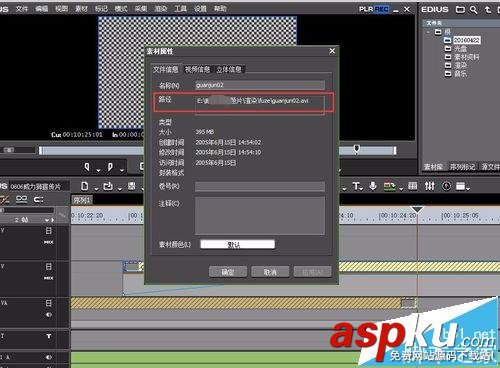
Task: Click the open project icon in the timeline toolbar
Action: click(x=108, y=186)
